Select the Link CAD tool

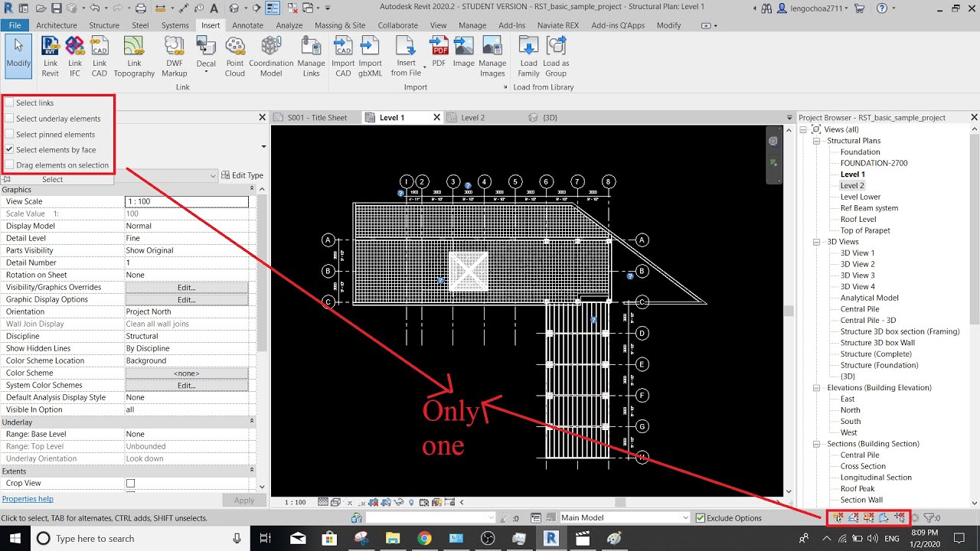tap(100, 56)
